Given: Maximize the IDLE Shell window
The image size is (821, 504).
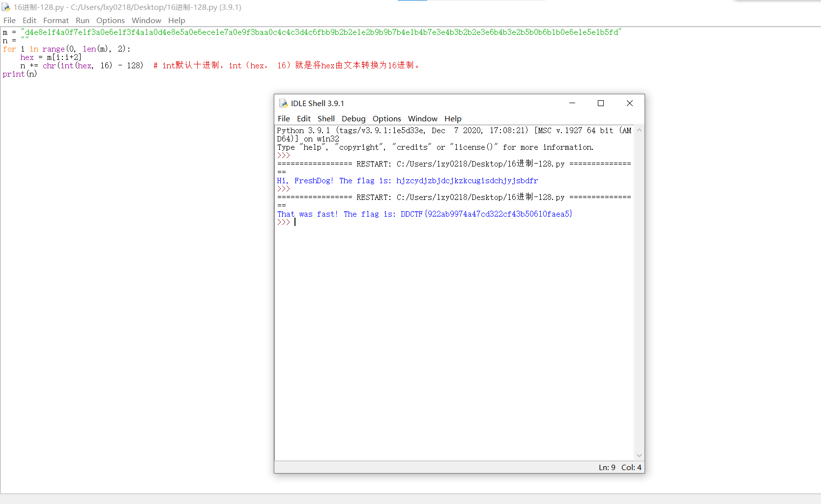Looking at the screenshot, I should 600,103.
